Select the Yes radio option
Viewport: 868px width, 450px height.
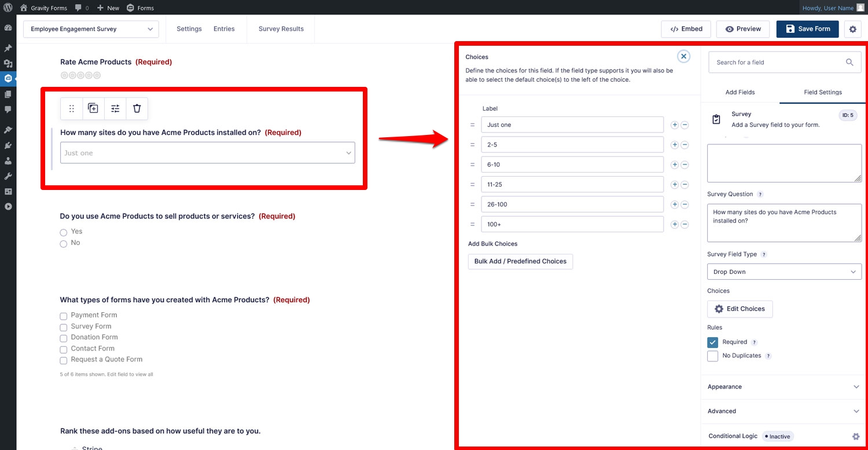pyautogui.click(x=64, y=232)
